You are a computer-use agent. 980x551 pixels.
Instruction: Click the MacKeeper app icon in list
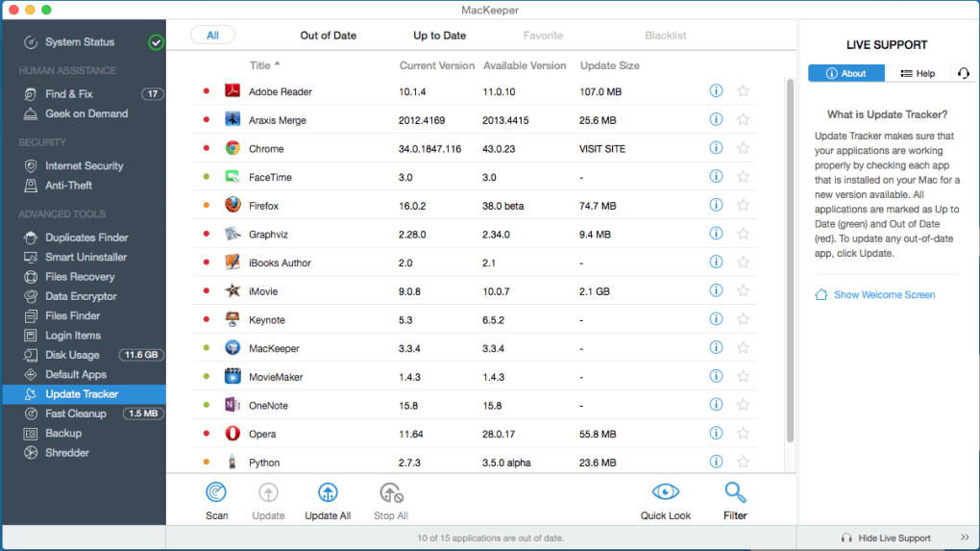tap(233, 348)
